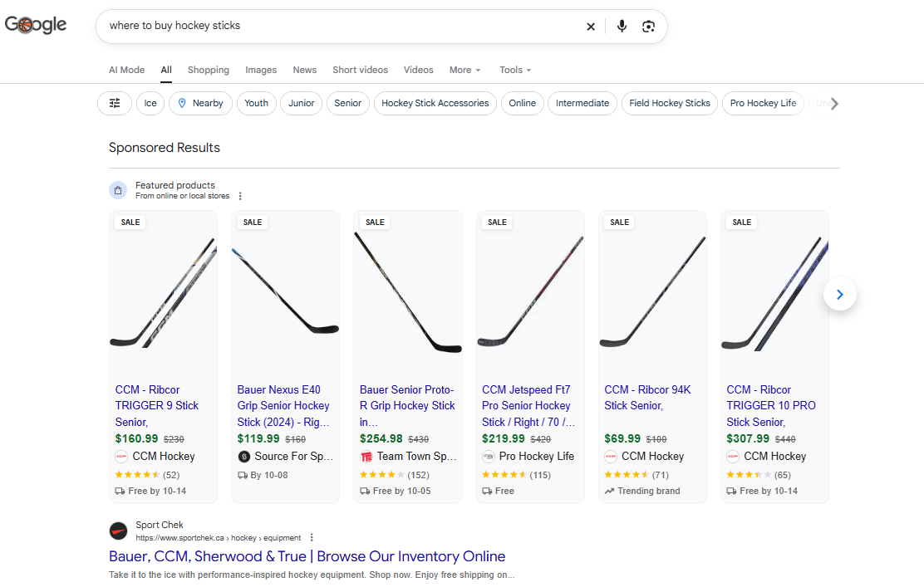This screenshot has height=587, width=924.
Task: Click the sportchek.ca URL breadcrumb
Action: point(218,537)
